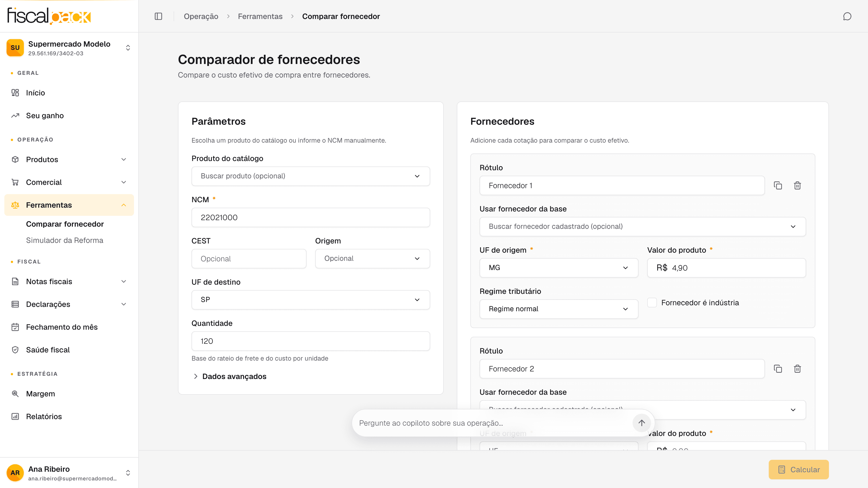Open the UF de destino SP dropdown
This screenshot has width=868, height=488.
311,300
